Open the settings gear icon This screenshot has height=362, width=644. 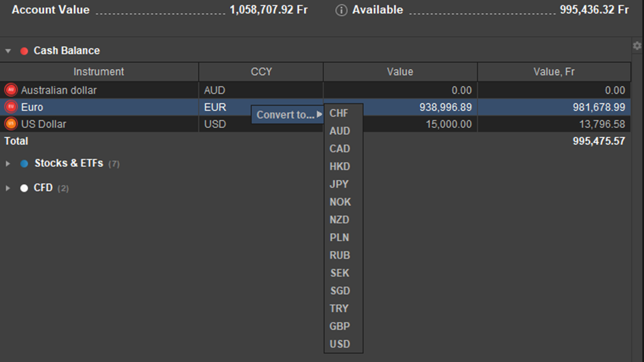[x=637, y=46]
